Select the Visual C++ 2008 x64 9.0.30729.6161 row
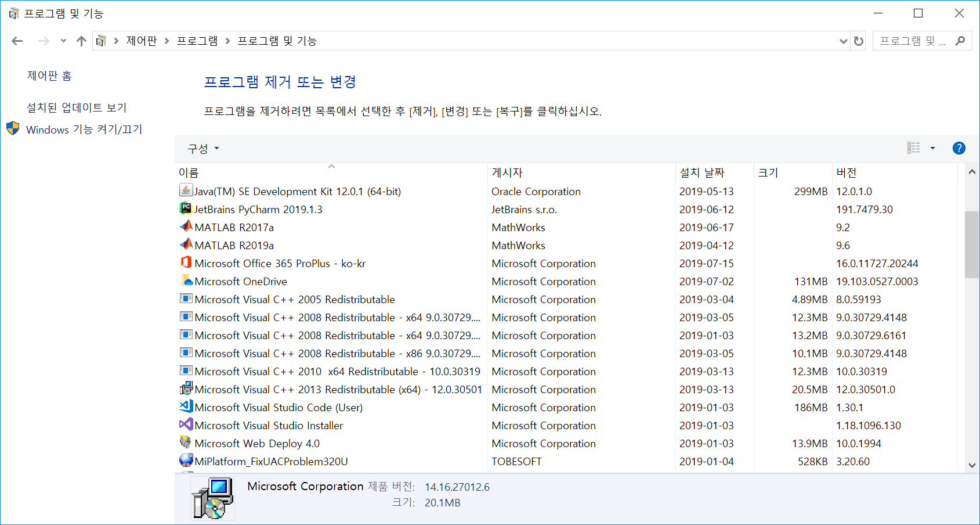 [x=566, y=335]
